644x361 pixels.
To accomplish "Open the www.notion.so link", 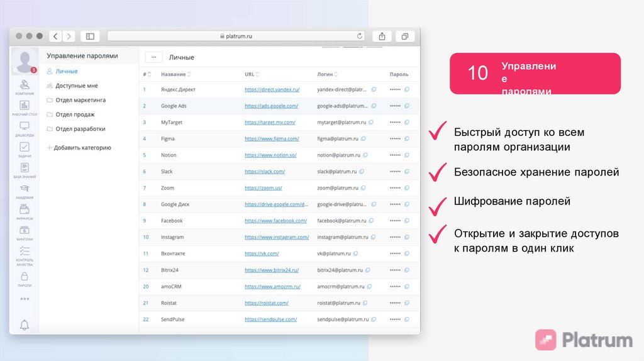I will pos(270,155).
